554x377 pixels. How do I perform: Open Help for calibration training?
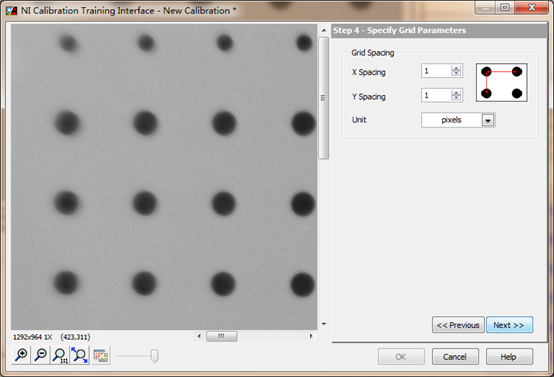tap(509, 357)
